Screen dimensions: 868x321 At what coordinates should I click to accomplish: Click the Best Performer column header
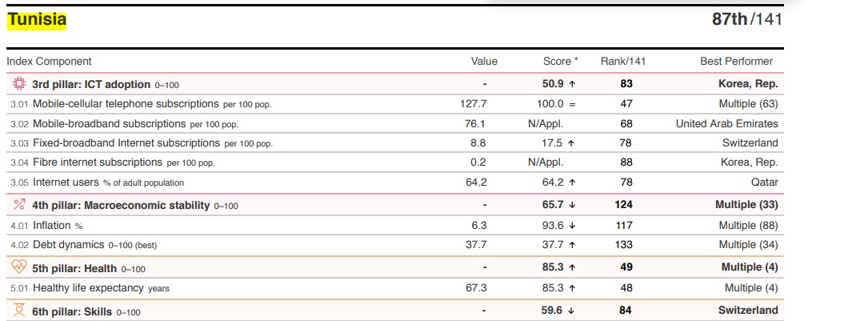point(736,61)
